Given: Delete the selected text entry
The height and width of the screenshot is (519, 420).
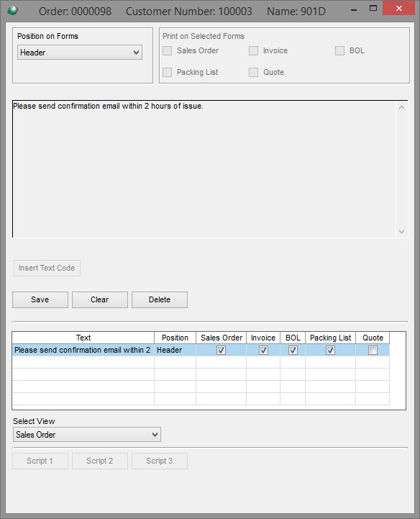Looking at the screenshot, I should click(160, 299).
